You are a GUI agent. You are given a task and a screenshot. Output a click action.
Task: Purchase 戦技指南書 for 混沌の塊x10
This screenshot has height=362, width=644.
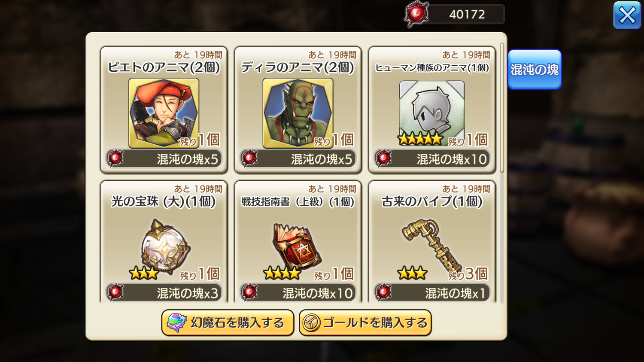click(x=298, y=293)
